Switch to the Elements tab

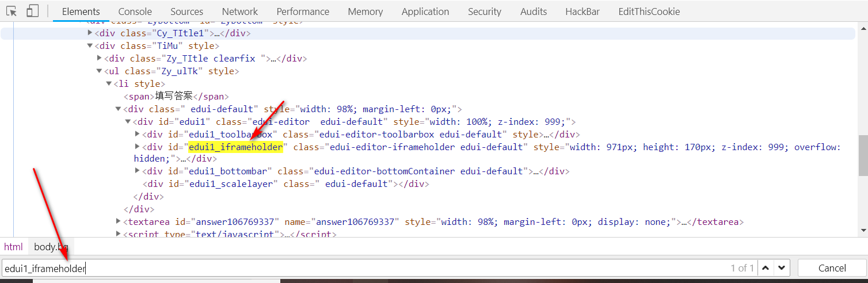click(x=81, y=12)
